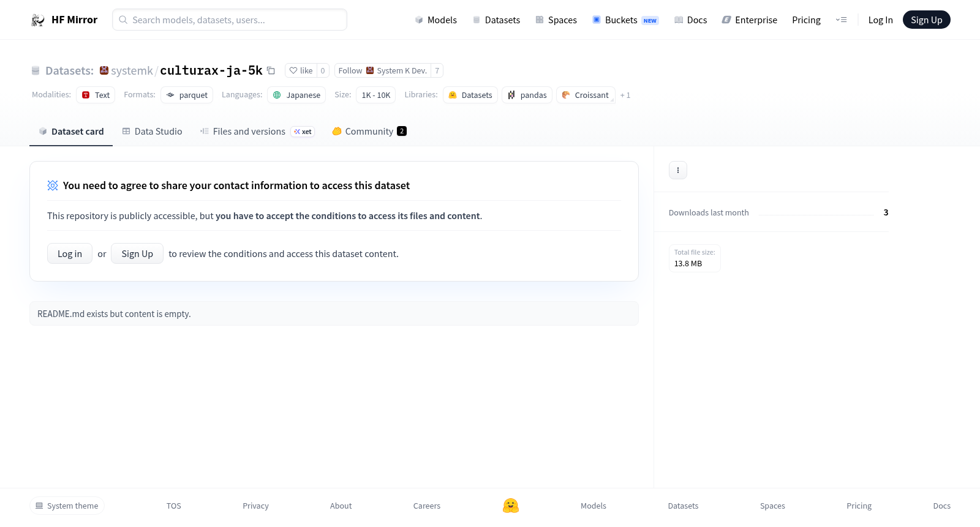Show the like count of 0

tap(323, 70)
